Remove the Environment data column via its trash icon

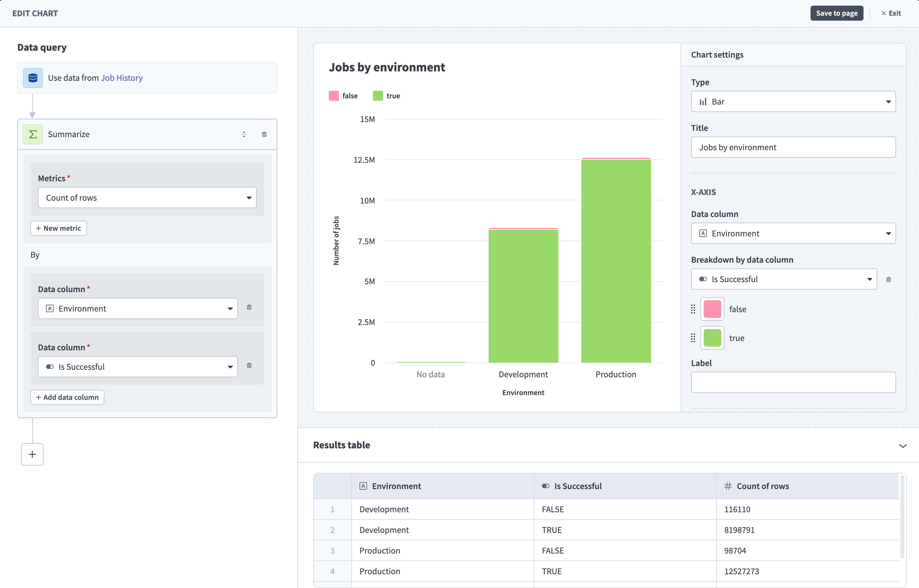[249, 307]
